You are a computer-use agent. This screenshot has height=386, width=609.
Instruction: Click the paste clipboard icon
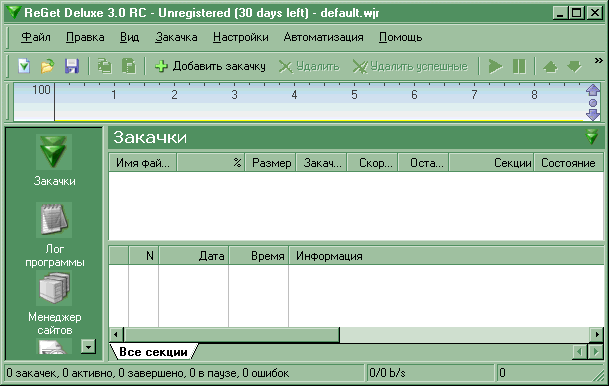pyautogui.click(x=129, y=66)
